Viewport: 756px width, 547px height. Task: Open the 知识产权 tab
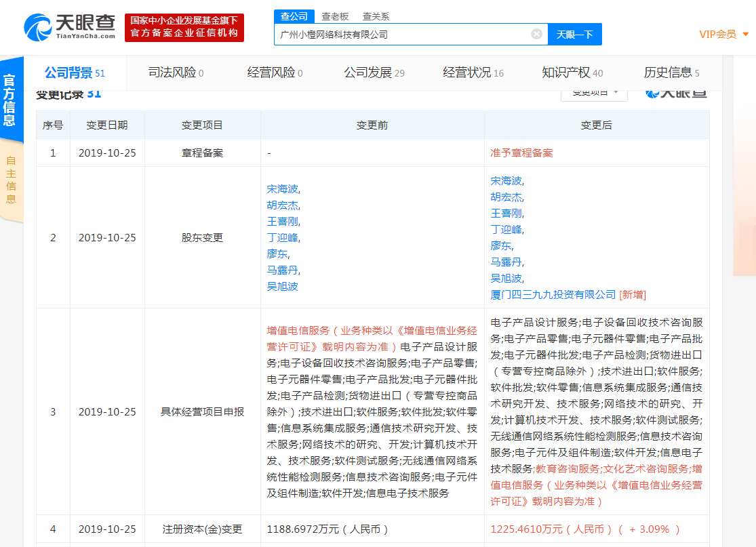coord(572,73)
